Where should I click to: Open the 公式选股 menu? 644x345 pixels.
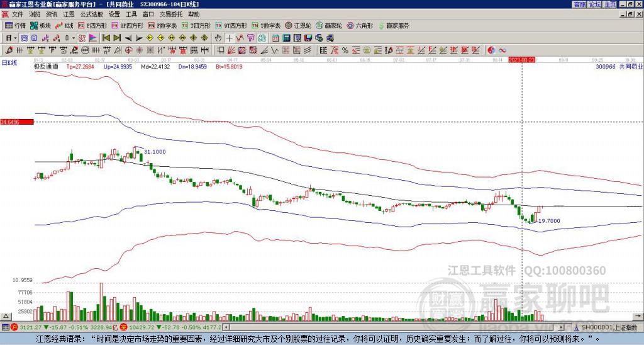[x=92, y=14]
